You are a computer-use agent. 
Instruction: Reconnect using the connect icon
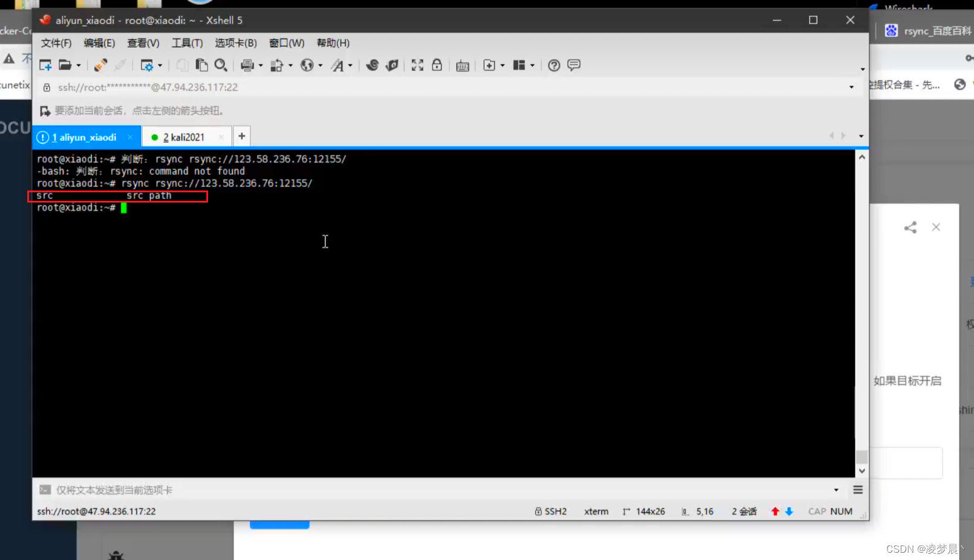(100, 65)
